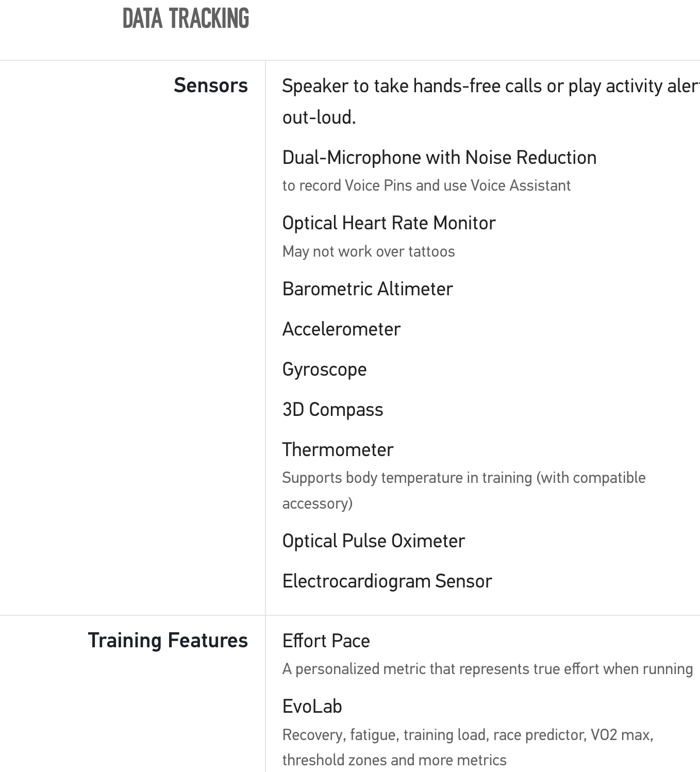Select the Effort Pace feature
Image resolution: width=700 pixels, height=772 pixels.
326,641
